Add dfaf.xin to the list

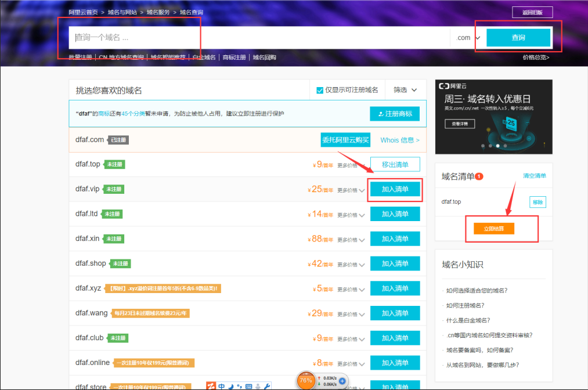click(395, 239)
